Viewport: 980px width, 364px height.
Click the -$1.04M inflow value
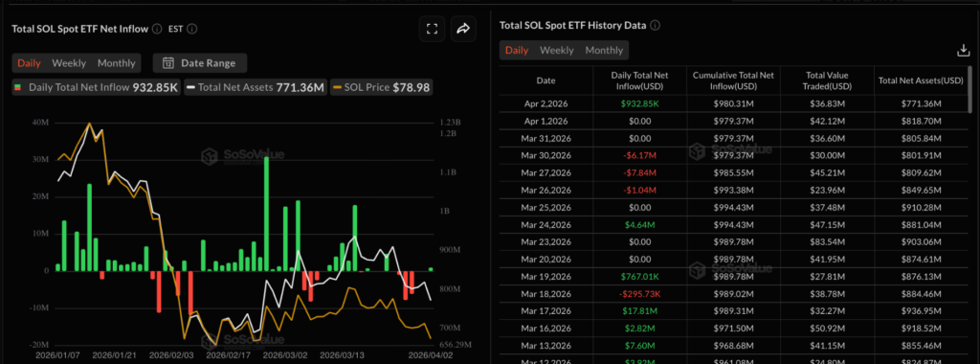[639, 190]
